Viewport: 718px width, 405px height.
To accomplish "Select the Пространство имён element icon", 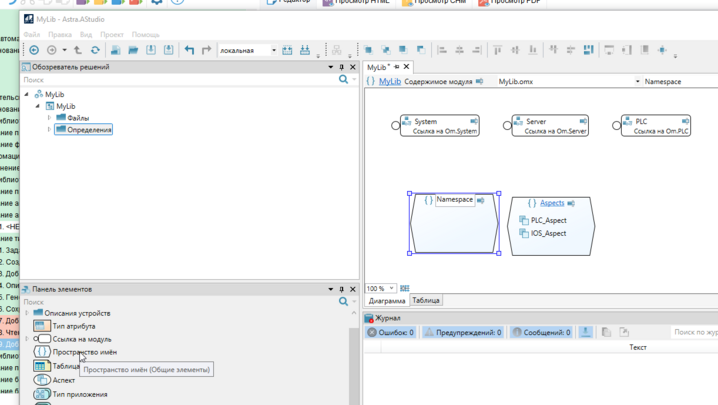I will [x=42, y=352].
